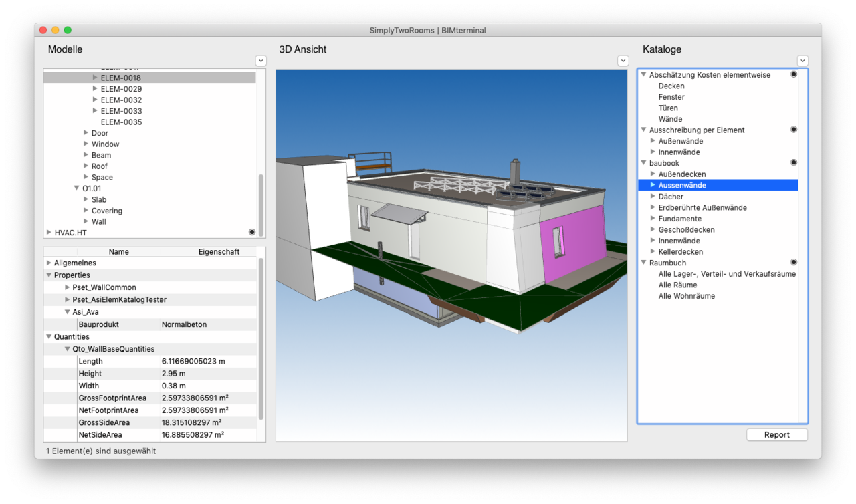856x504 pixels.
Task: Expand the Pset_WallCommon property set
Action: coord(68,287)
